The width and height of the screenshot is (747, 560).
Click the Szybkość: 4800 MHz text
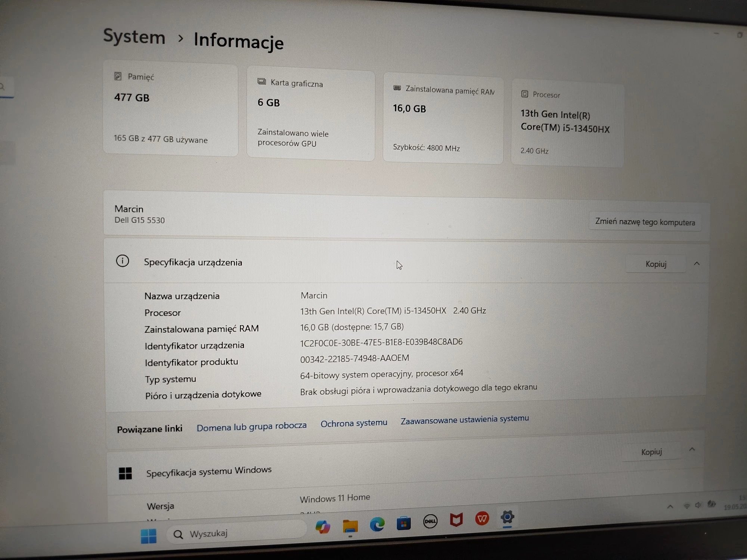pos(426,147)
